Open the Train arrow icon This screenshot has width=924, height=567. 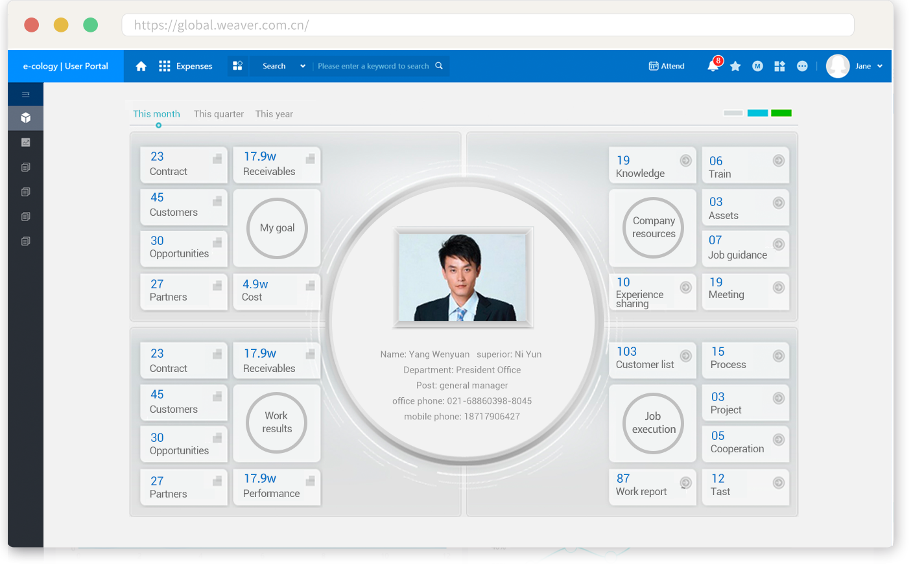coord(779,161)
